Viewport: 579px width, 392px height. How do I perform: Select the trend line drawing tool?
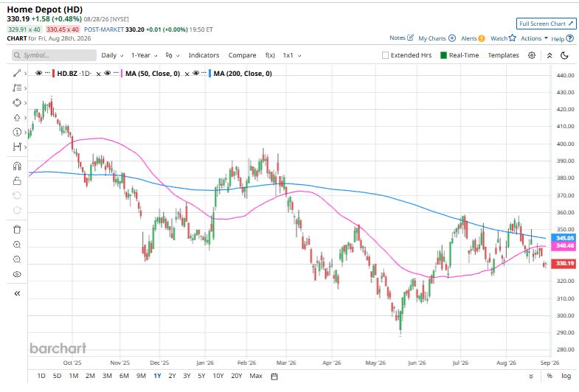(17, 74)
